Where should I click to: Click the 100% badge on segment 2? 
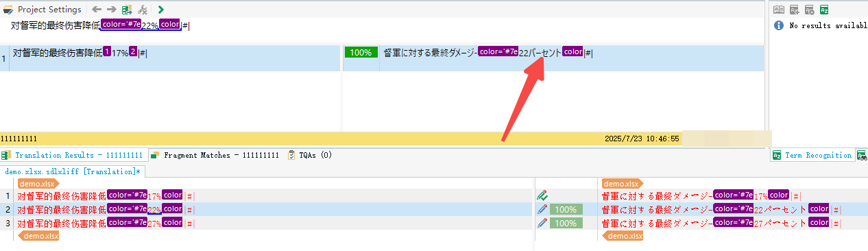[x=566, y=209]
